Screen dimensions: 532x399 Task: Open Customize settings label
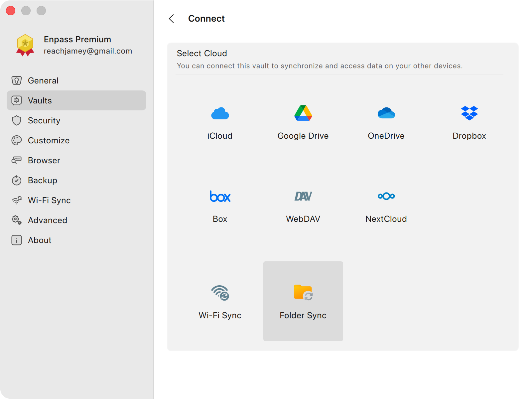[x=49, y=140]
